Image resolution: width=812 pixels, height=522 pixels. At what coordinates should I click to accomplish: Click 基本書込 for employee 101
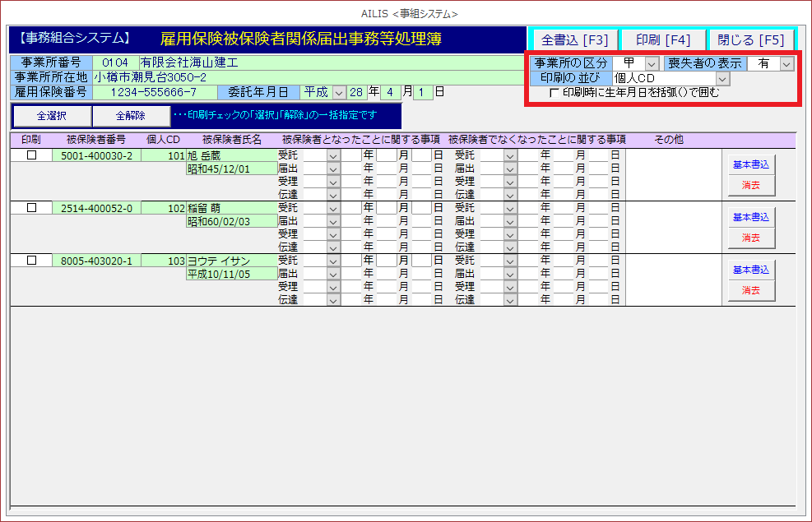[x=750, y=164]
